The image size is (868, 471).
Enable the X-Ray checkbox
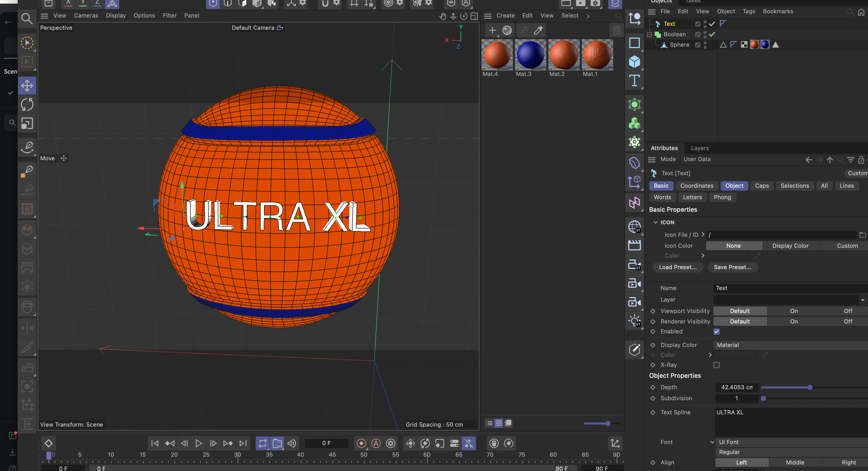(716, 365)
